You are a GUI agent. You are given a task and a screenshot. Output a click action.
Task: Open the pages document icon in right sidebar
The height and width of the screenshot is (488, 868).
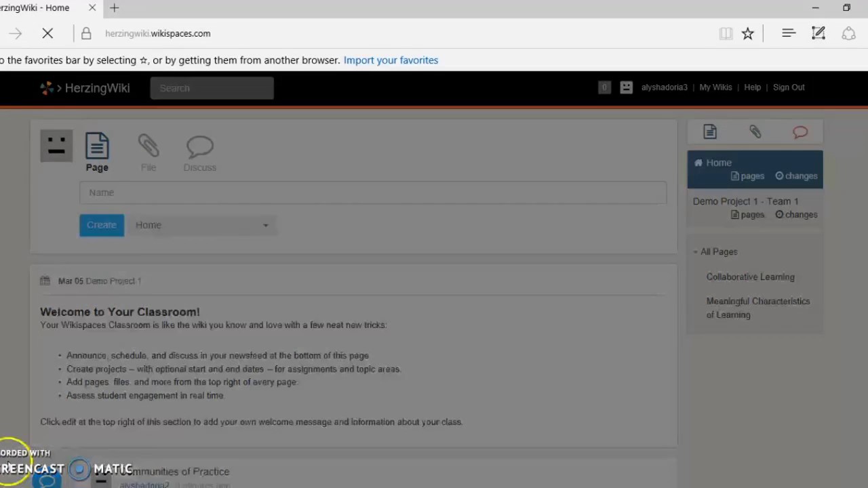coord(710,132)
